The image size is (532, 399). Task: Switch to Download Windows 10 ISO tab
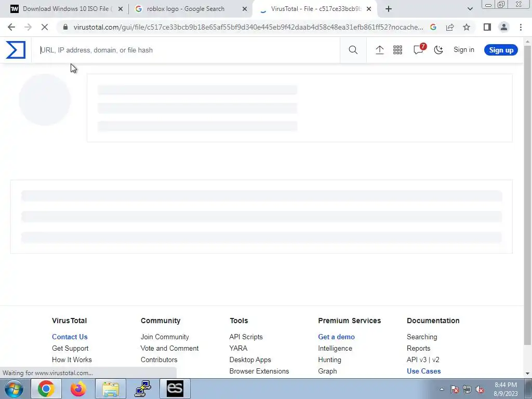(x=65, y=9)
